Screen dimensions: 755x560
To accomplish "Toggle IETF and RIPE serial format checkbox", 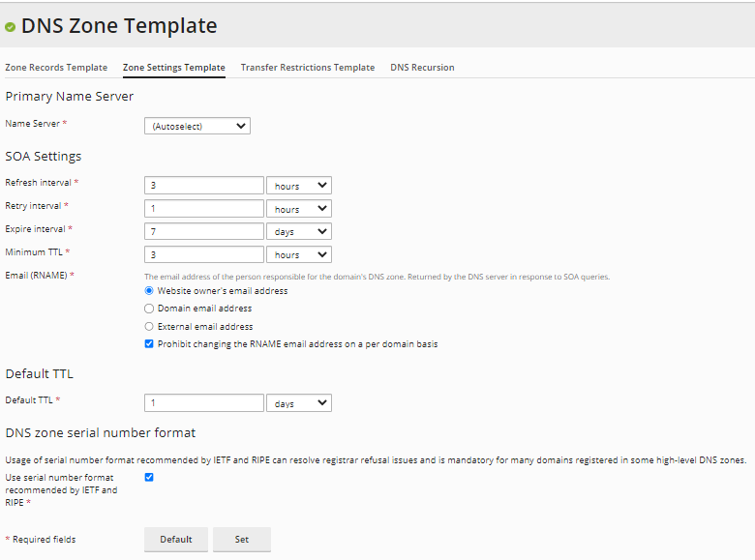I will (x=149, y=477).
